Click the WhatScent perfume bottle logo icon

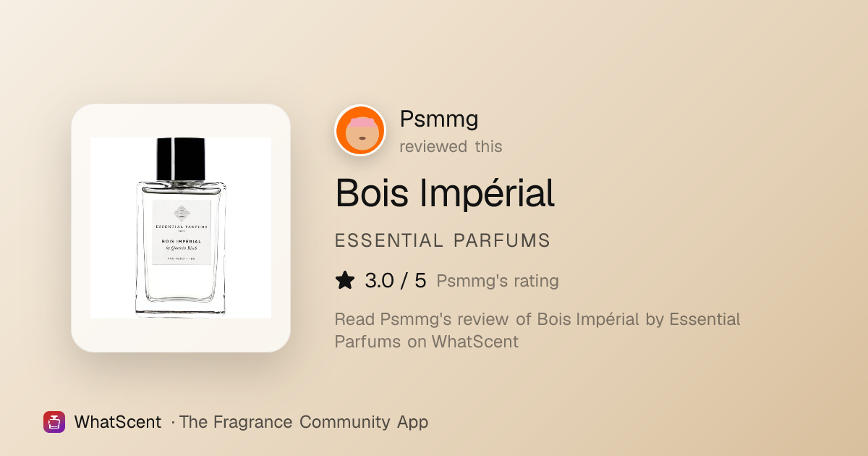pos(54,422)
